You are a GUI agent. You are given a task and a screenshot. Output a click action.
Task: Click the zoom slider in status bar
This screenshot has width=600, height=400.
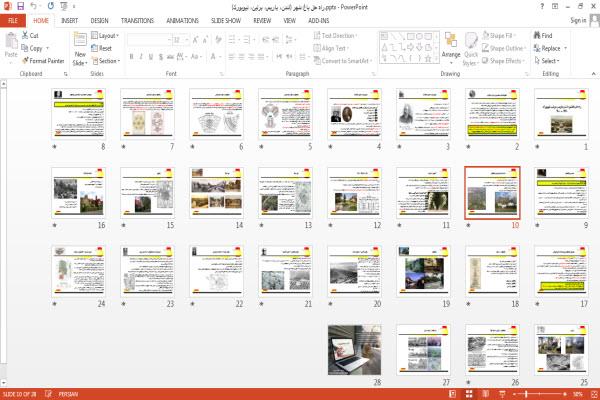click(x=540, y=394)
